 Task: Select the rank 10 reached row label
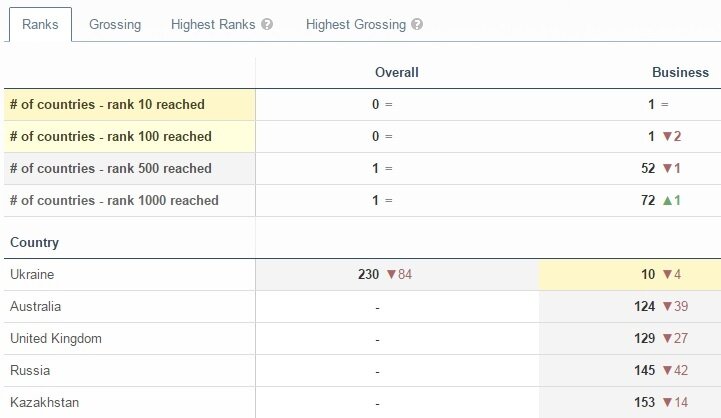(107, 104)
